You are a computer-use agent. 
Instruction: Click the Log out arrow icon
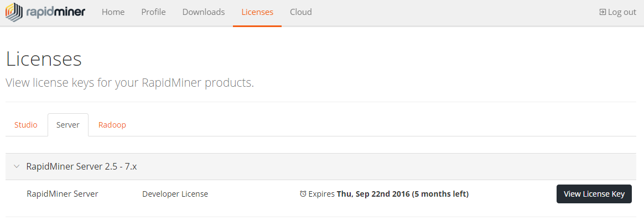click(603, 12)
